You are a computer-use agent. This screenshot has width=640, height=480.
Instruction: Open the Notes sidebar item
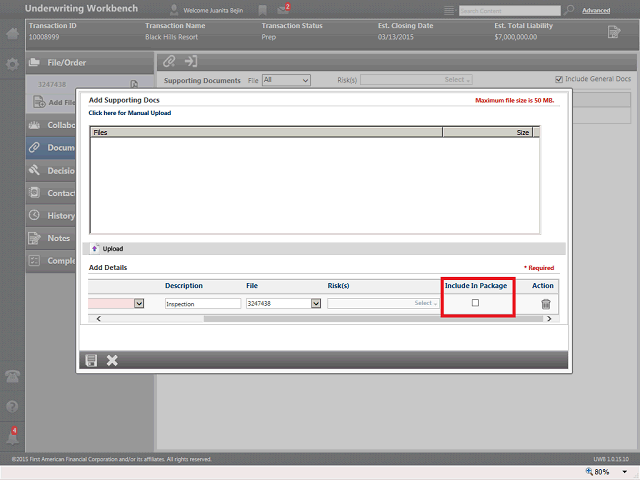(x=51, y=238)
